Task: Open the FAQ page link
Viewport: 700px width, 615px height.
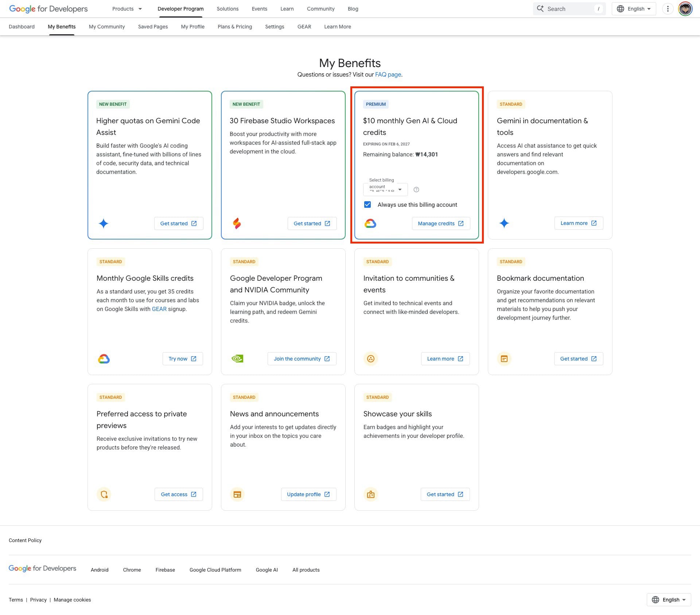Action: click(x=388, y=74)
